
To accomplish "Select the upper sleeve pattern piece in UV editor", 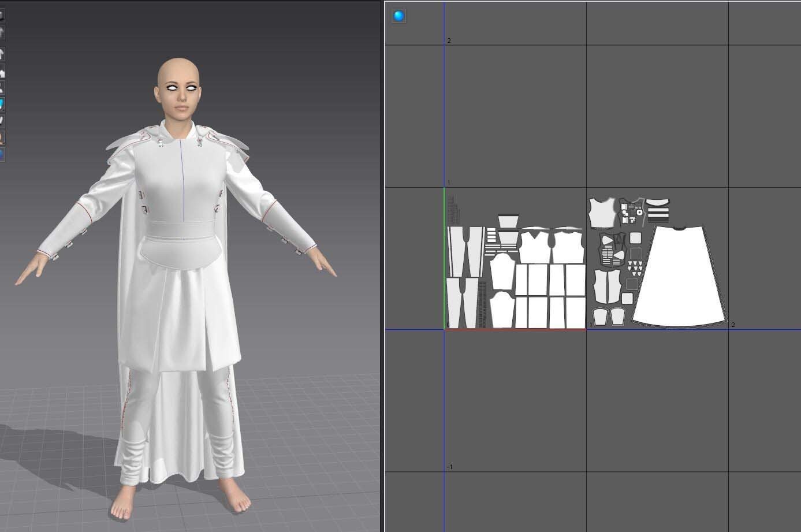I will point(502,273).
